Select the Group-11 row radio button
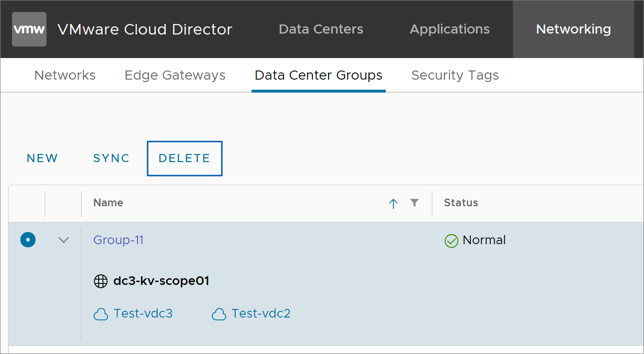Image resolution: width=644 pixels, height=354 pixels. pyautogui.click(x=28, y=239)
